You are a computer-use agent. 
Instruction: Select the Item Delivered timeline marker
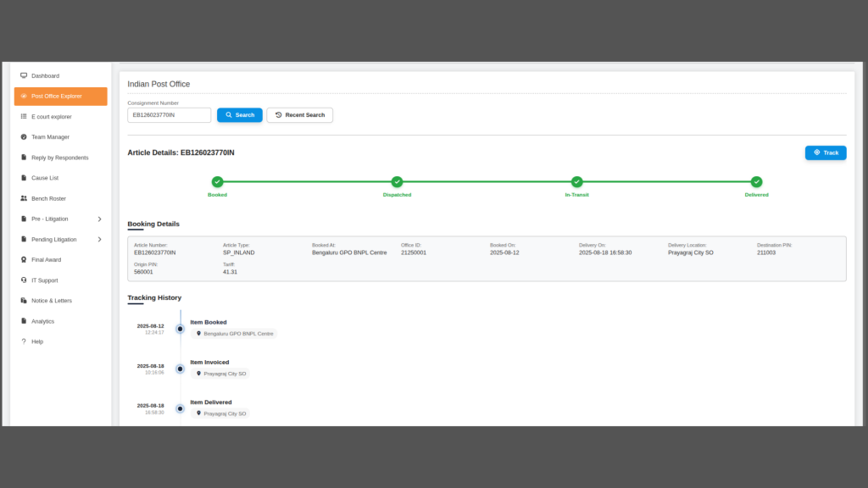[x=180, y=408]
